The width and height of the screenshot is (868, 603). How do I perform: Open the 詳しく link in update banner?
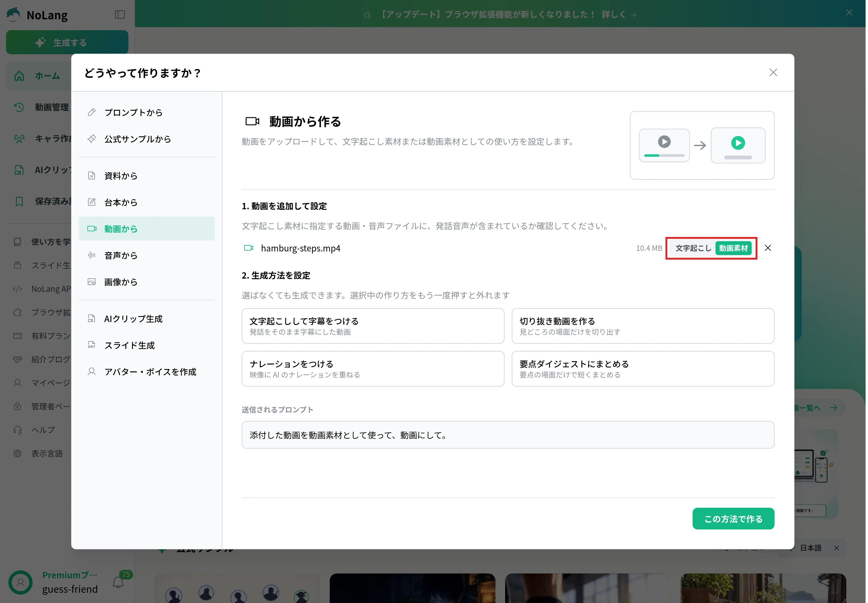click(619, 14)
